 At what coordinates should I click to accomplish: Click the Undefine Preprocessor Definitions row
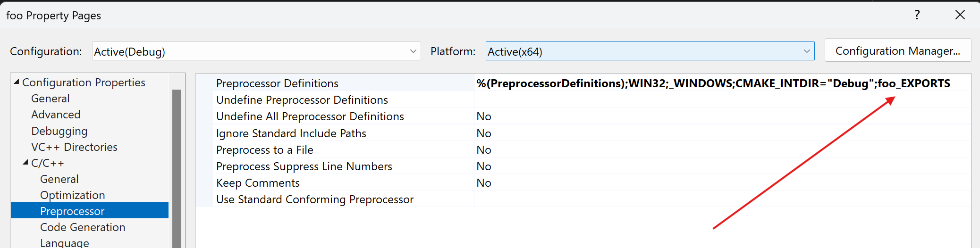point(302,100)
